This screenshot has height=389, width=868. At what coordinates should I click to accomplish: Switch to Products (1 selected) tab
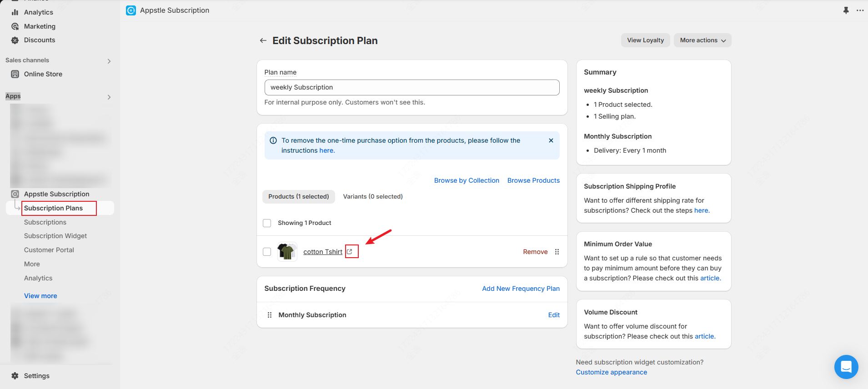click(298, 196)
